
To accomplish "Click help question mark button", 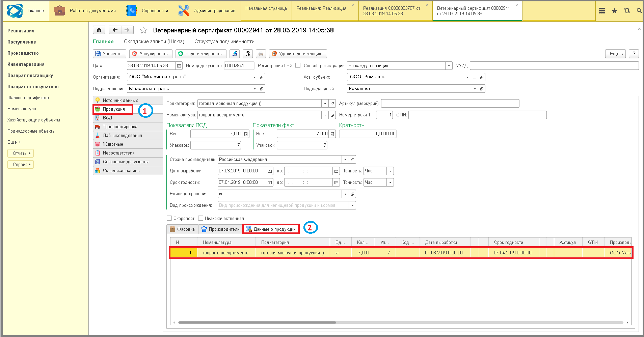I will [x=634, y=54].
